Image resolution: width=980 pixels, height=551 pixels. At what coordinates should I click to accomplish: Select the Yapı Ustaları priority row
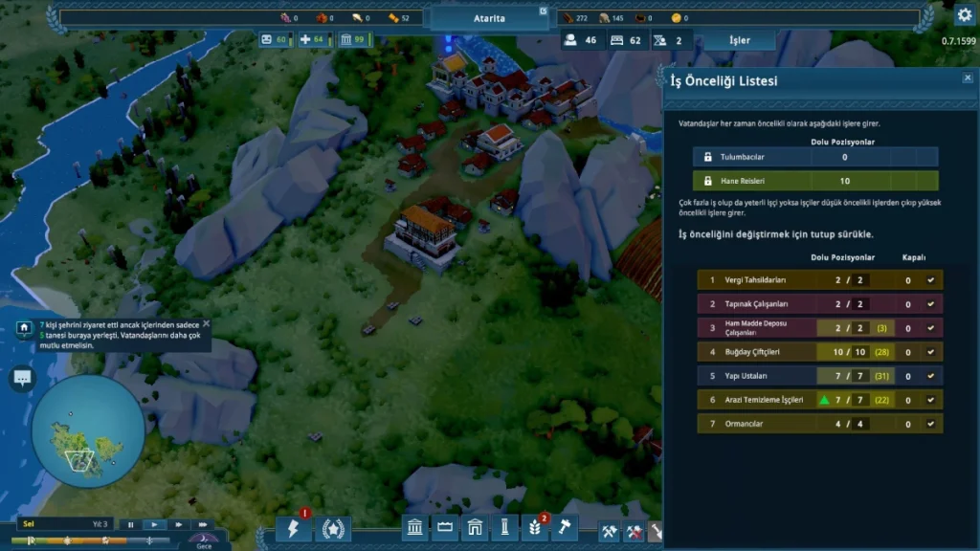coord(756,376)
